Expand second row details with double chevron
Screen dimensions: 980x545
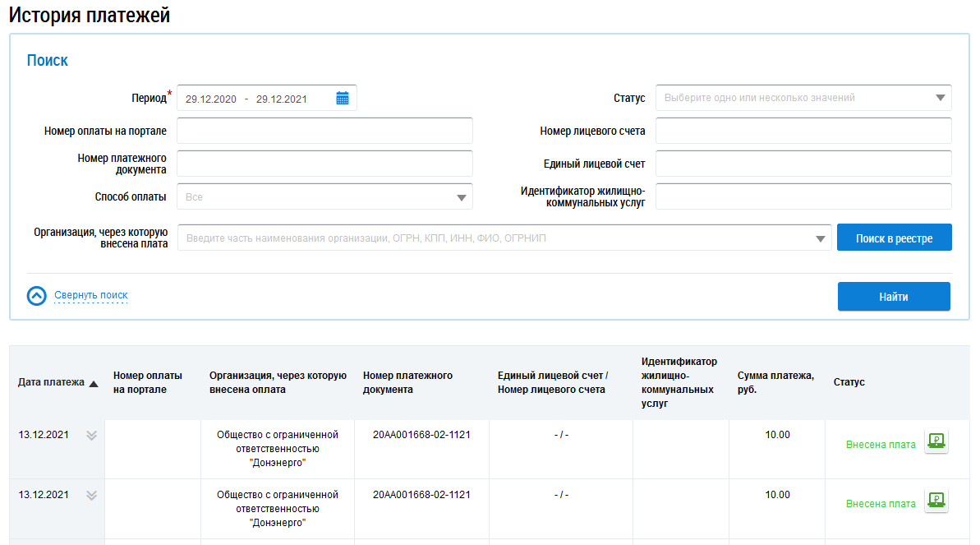pyautogui.click(x=91, y=496)
